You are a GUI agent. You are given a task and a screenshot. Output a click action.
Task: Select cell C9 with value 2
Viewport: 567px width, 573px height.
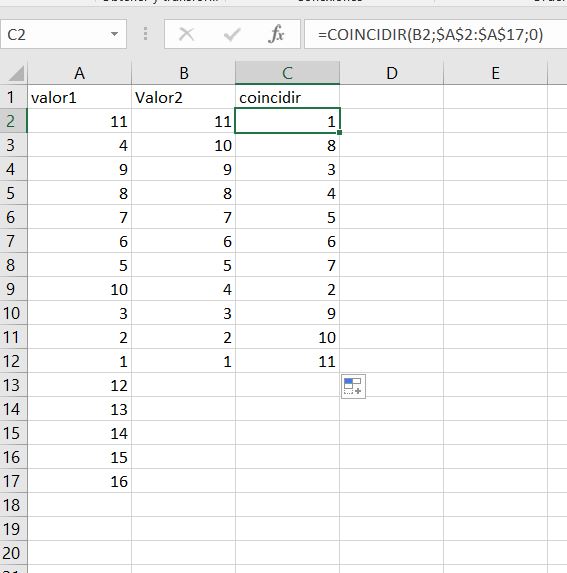click(x=288, y=289)
